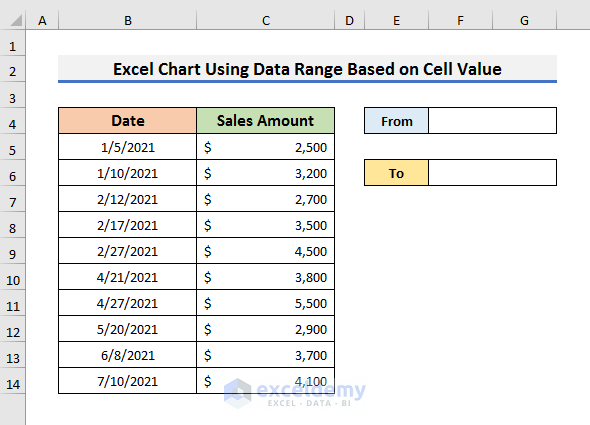Click the 'From' label cell
The image size is (590, 425).
(397, 121)
